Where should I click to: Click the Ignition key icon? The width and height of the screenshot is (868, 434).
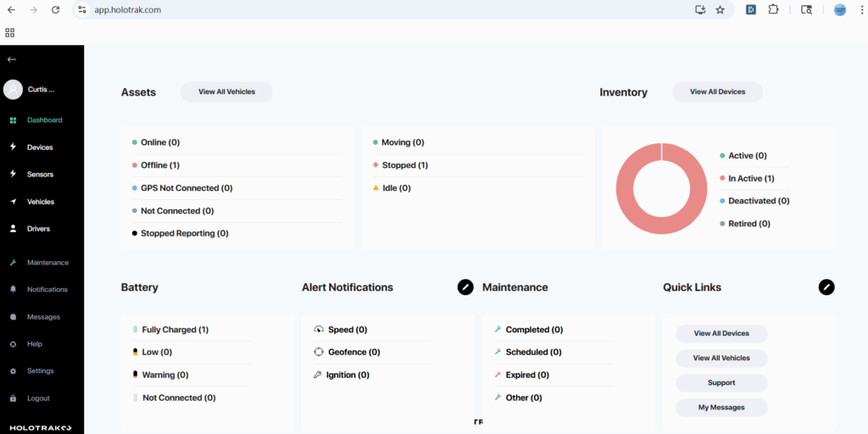coord(318,375)
